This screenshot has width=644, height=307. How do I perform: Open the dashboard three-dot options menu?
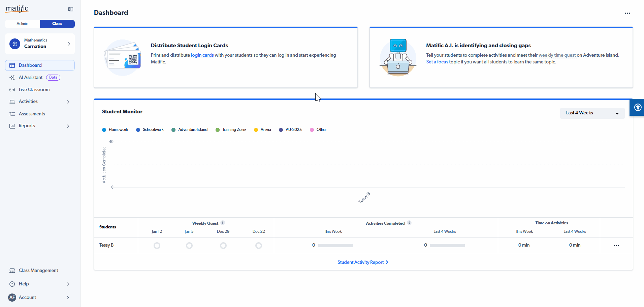coord(627,13)
